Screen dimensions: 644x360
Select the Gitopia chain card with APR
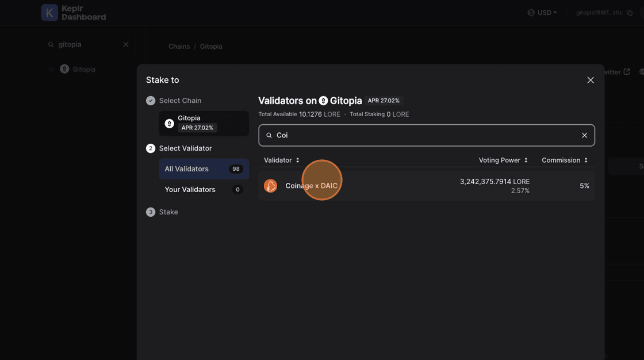click(x=204, y=123)
